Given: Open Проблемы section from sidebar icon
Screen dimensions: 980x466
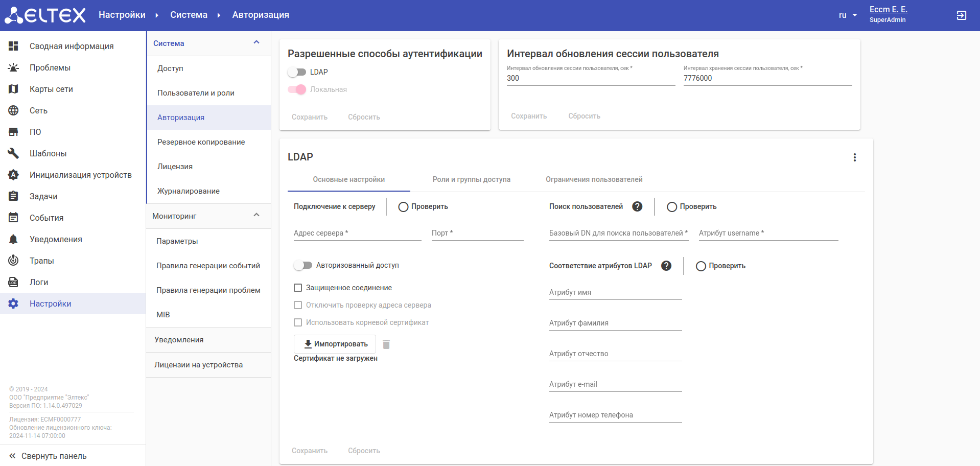Looking at the screenshot, I should click(x=13, y=67).
